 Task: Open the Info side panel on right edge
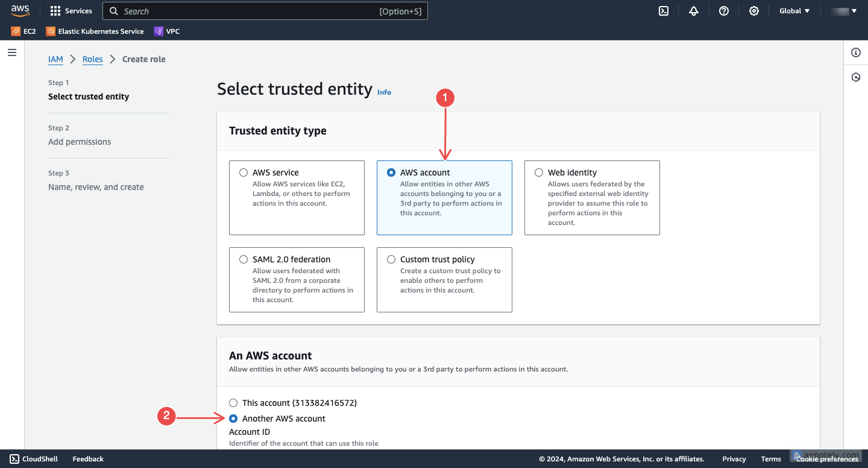(x=855, y=52)
